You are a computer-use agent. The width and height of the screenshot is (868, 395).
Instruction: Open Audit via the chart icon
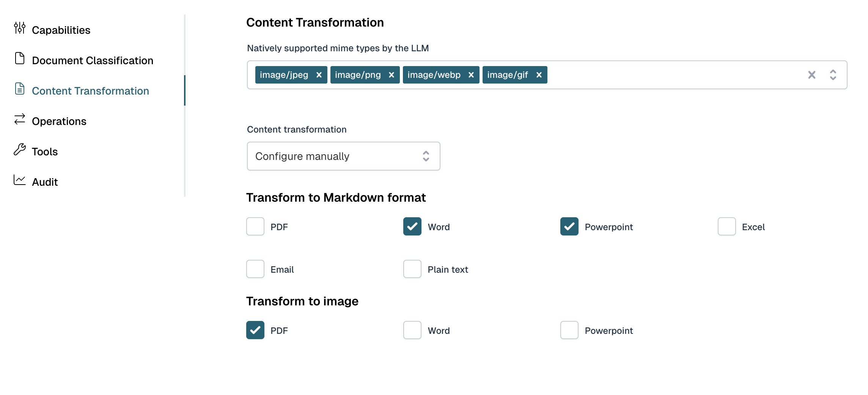[19, 180]
